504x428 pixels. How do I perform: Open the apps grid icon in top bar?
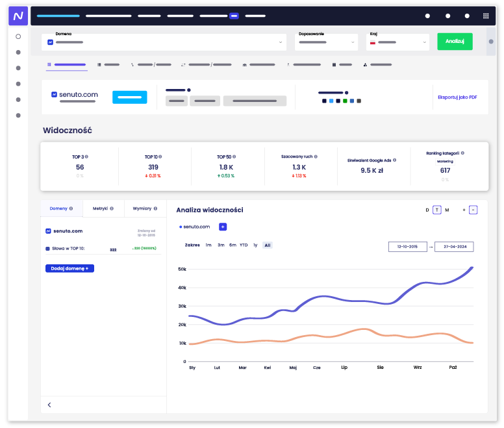pyautogui.click(x=486, y=16)
